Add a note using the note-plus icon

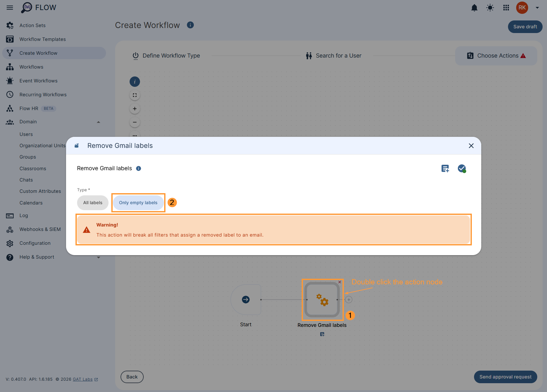click(x=445, y=168)
